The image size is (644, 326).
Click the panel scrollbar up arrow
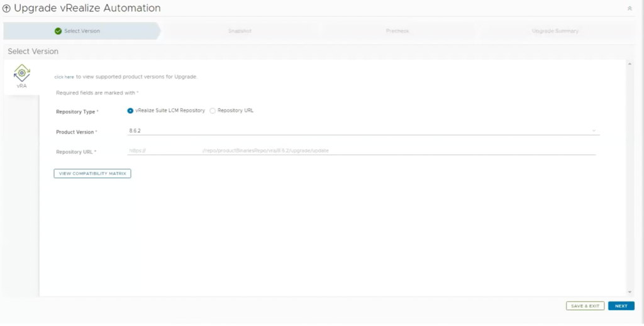pyautogui.click(x=630, y=64)
